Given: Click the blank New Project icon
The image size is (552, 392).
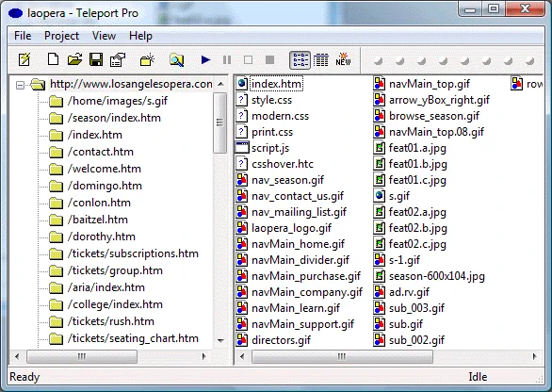Looking at the screenshot, I should tap(53, 59).
